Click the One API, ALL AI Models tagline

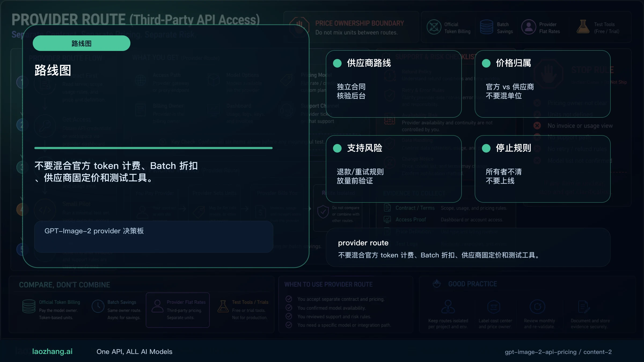click(134, 352)
